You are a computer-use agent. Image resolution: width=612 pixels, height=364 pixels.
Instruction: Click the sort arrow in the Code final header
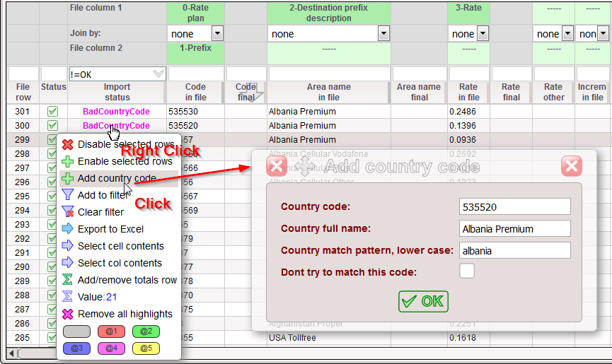(x=252, y=93)
